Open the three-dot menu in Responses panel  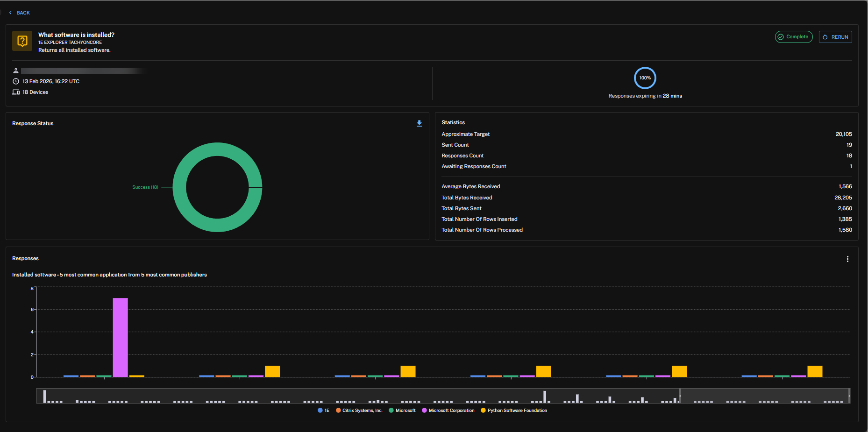coord(847,259)
